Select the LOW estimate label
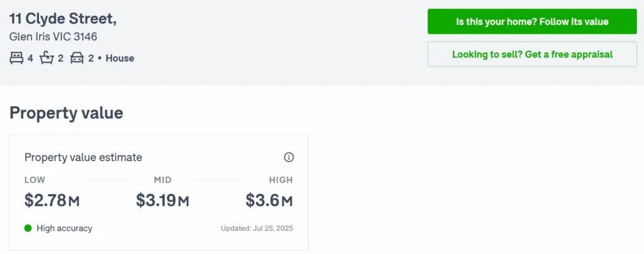 tap(35, 180)
